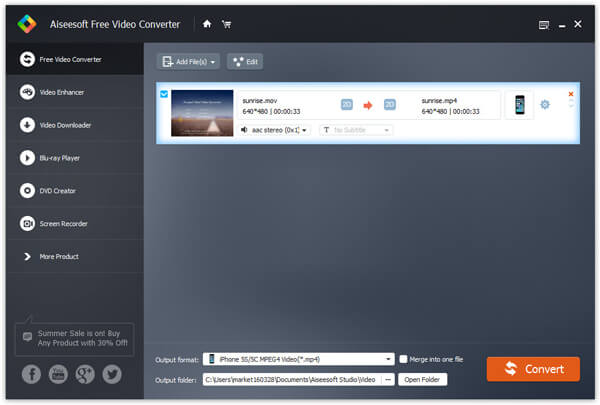Open the Twitter icon
The width and height of the screenshot is (600, 405).
(x=112, y=374)
